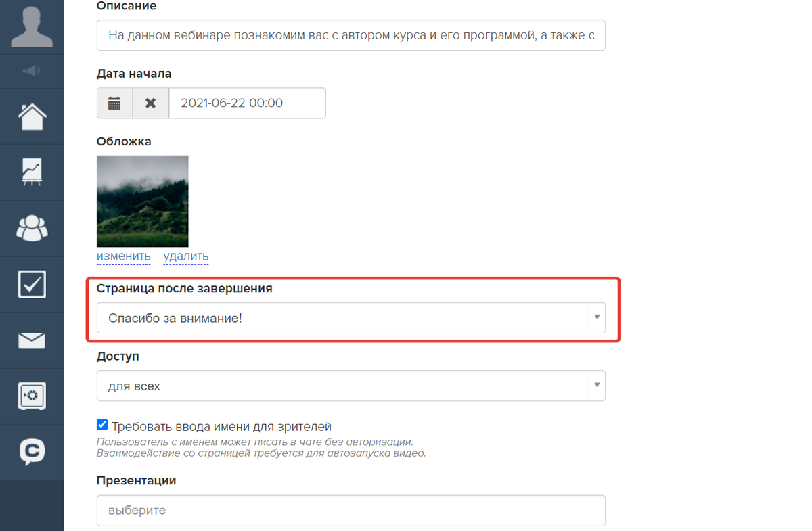The image size is (812, 531).
Task: Click the 'Обложка' label
Action: click(124, 141)
